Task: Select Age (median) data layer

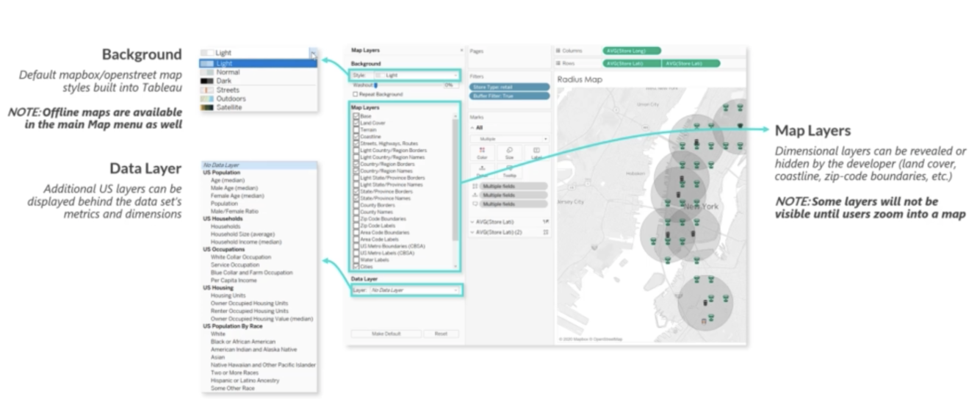Action: [x=227, y=181]
